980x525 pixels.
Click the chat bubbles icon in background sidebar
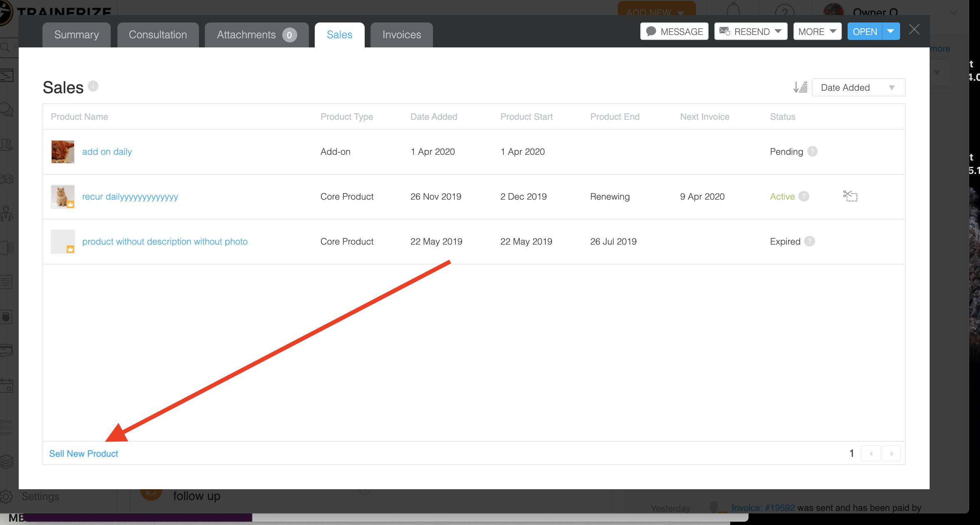click(x=7, y=110)
